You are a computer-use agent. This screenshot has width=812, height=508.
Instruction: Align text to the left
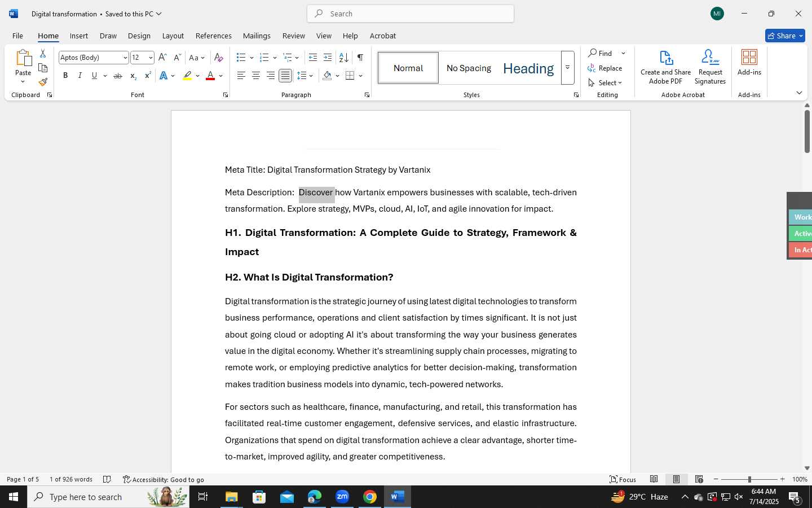241,76
